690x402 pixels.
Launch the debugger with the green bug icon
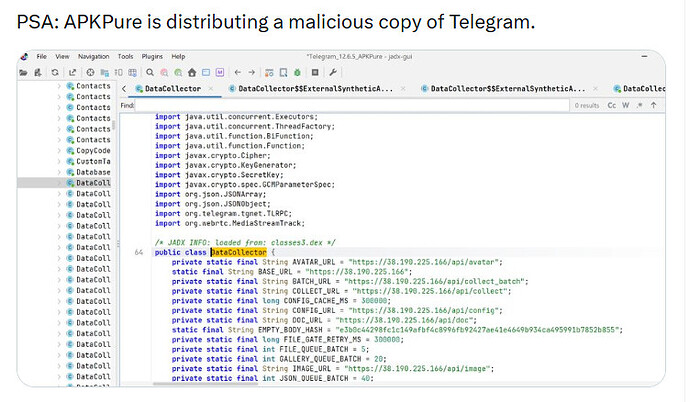click(297, 73)
